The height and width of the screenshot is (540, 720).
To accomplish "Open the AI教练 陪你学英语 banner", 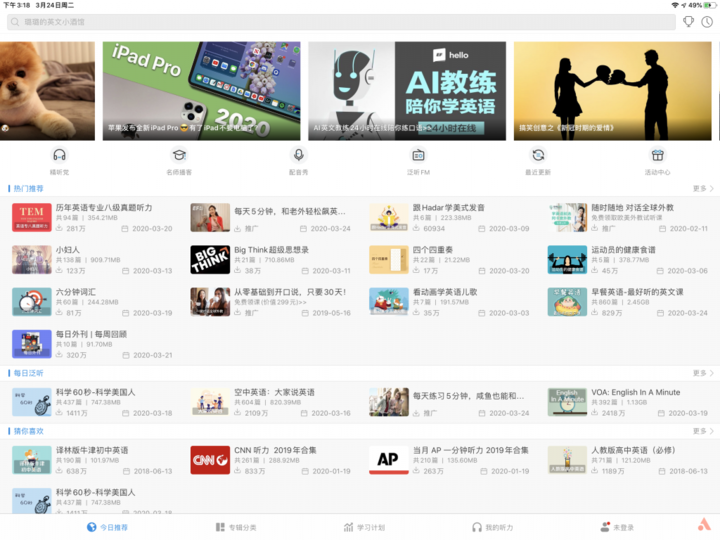I will (407, 91).
